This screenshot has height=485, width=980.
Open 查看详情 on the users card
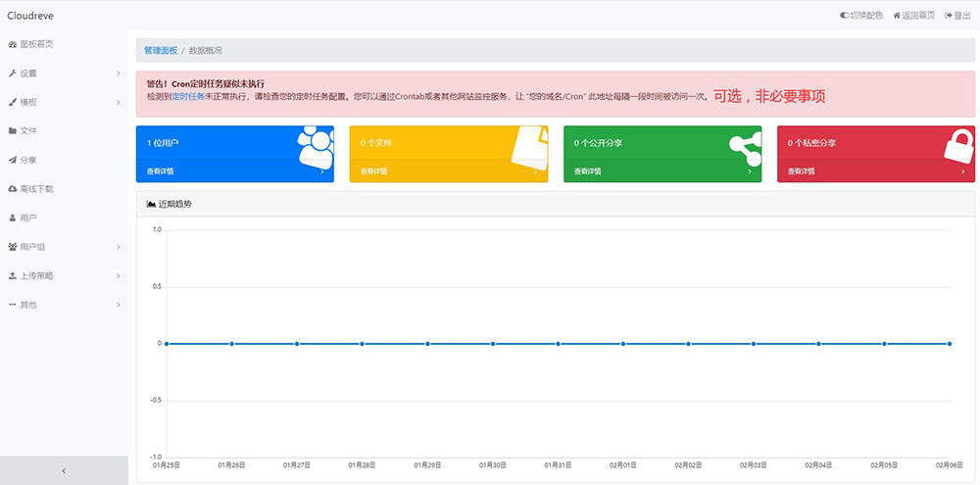click(161, 171)
